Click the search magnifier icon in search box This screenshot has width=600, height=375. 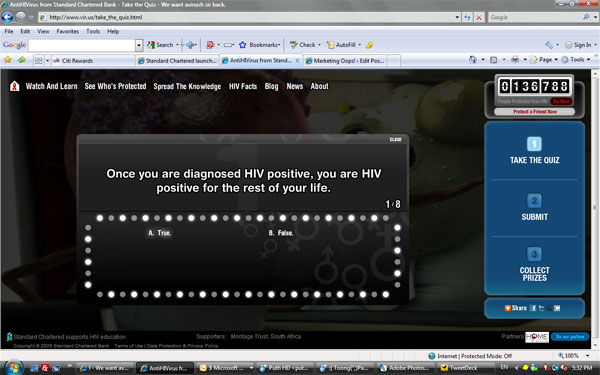pyautogui.click(x=586, y=17)
